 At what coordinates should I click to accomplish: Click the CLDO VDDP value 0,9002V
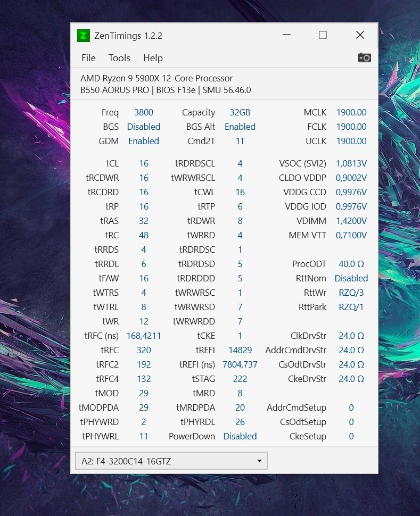point(351,178)
